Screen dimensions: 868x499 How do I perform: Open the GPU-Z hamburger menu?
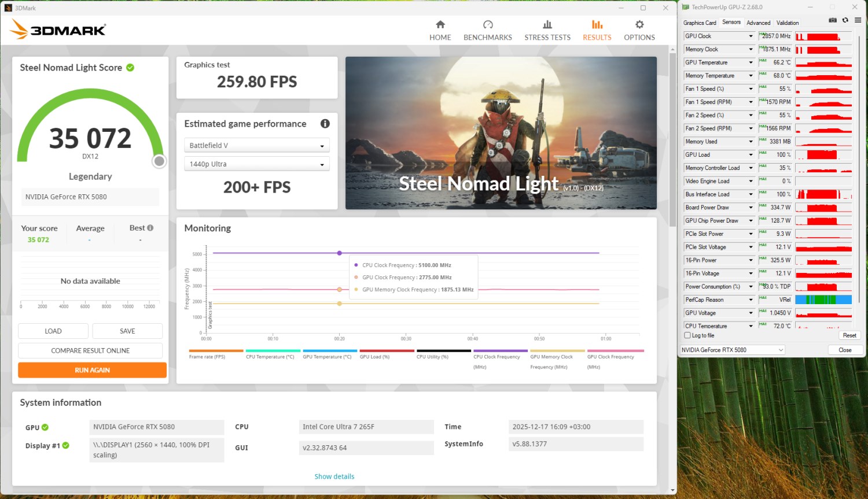pyautogui.click(x=858, y=20)
